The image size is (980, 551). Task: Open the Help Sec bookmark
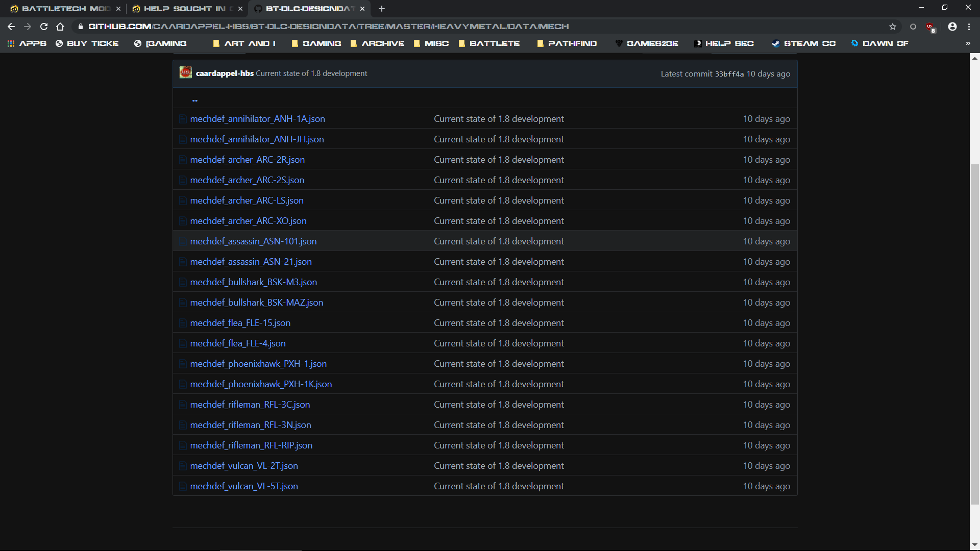(724, 43)
